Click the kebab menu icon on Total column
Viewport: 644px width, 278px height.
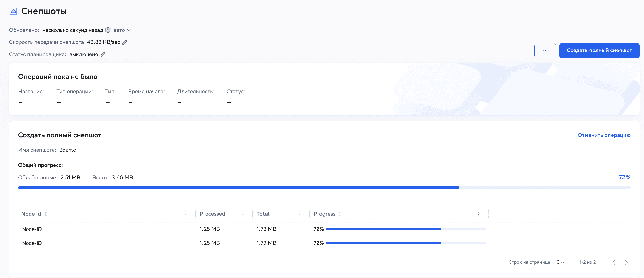click(x=300, y=214)
